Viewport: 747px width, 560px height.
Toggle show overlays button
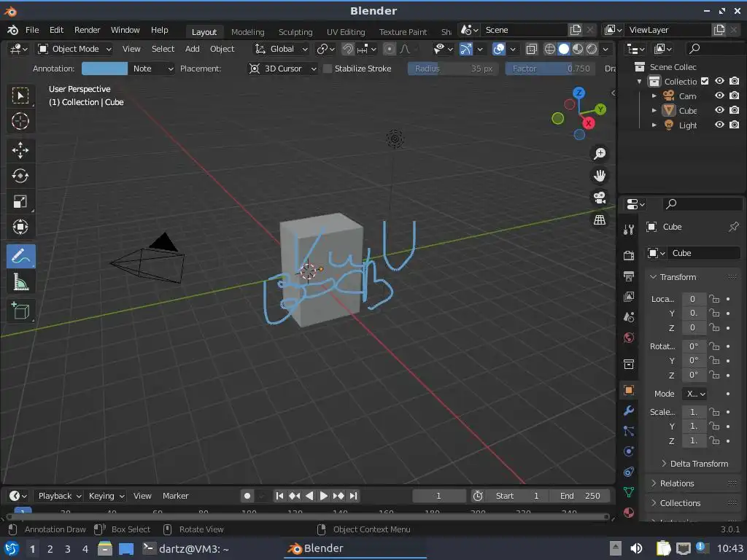point(499,49)
